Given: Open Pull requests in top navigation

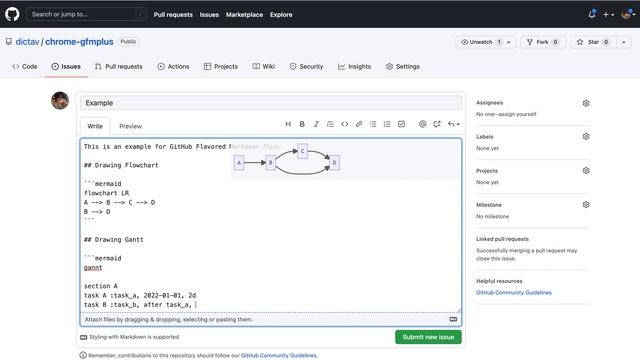Looking at the screenshot, I should tap(173, 15).
